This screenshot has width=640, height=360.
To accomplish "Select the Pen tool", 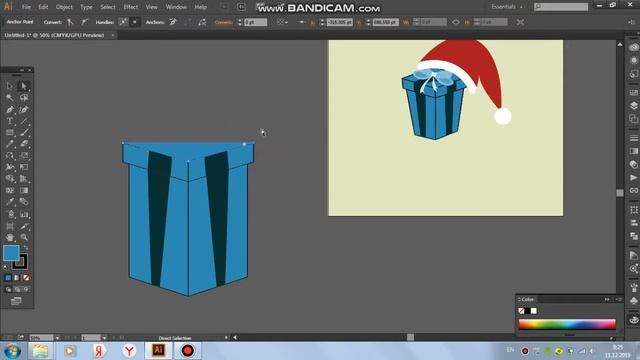I will (10, 109).
